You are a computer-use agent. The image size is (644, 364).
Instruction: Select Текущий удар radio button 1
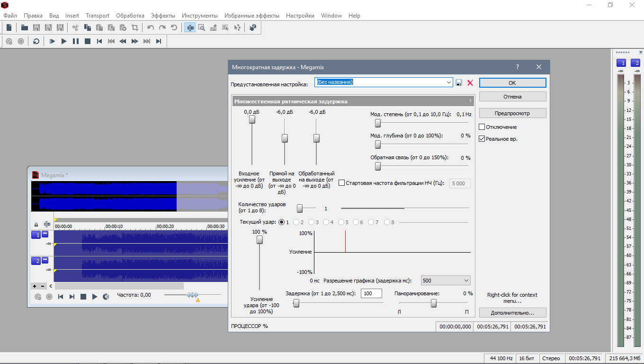pos(282,222)
